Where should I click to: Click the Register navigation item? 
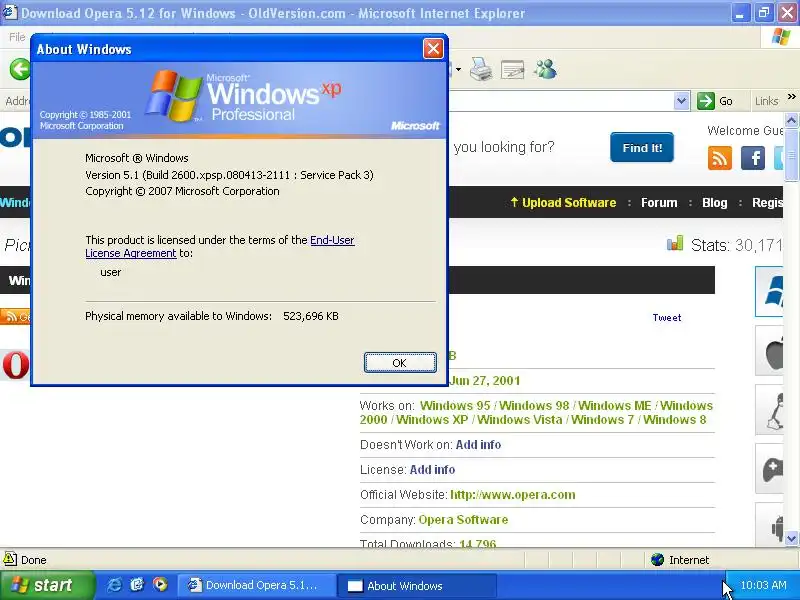[x=767, y=203]
